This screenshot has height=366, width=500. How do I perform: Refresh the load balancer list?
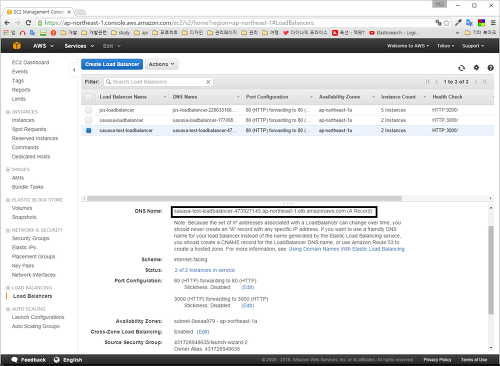[461, 68]
